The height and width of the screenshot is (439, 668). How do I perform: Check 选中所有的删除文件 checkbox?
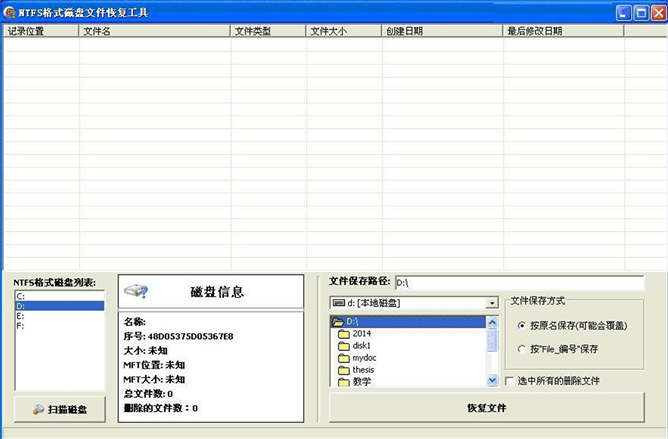[x=510, y=381]
